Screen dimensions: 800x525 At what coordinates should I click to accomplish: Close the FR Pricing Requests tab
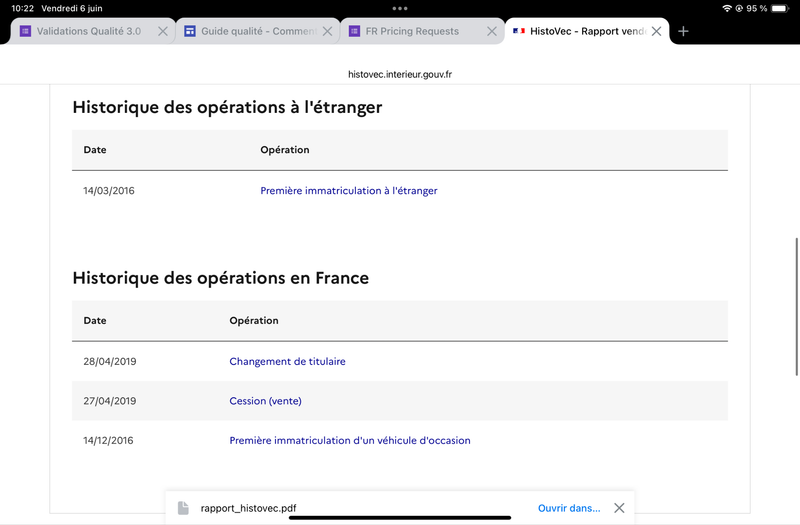point(492,31)
